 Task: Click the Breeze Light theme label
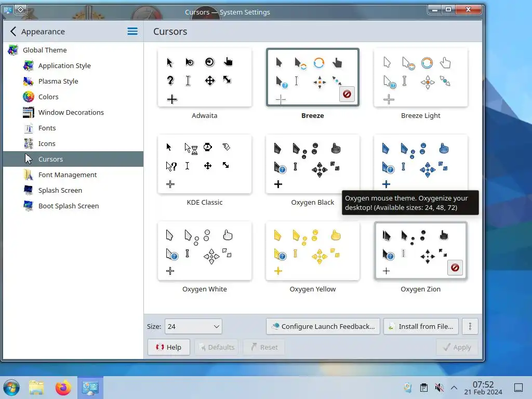point(421,116)
